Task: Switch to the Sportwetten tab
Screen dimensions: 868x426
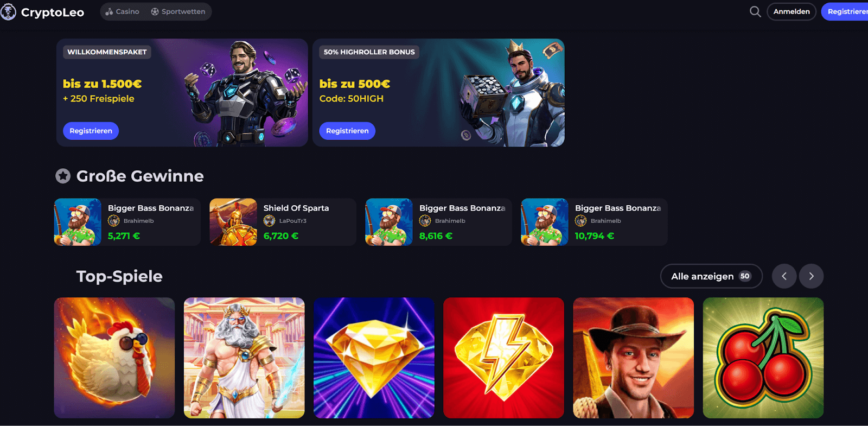Action: pyautogui.click(x=178, y=11)
